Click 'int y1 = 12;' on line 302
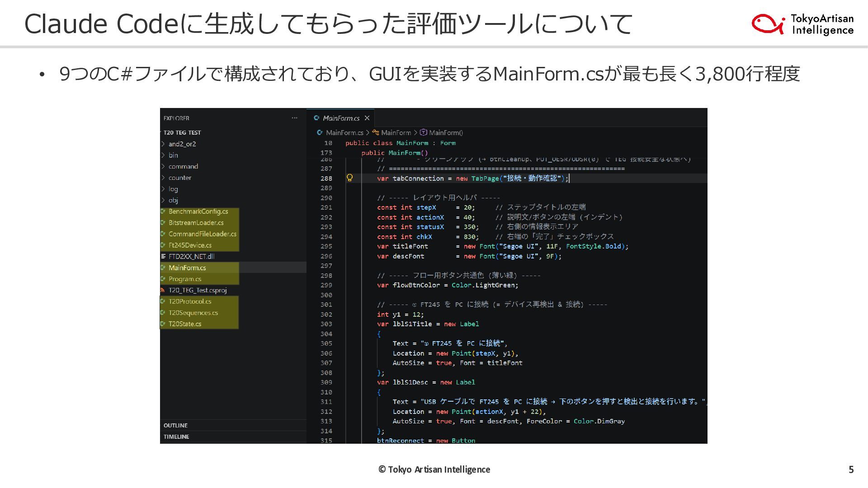The width and height of the screenshot is (868, 488). pos(400,314)
